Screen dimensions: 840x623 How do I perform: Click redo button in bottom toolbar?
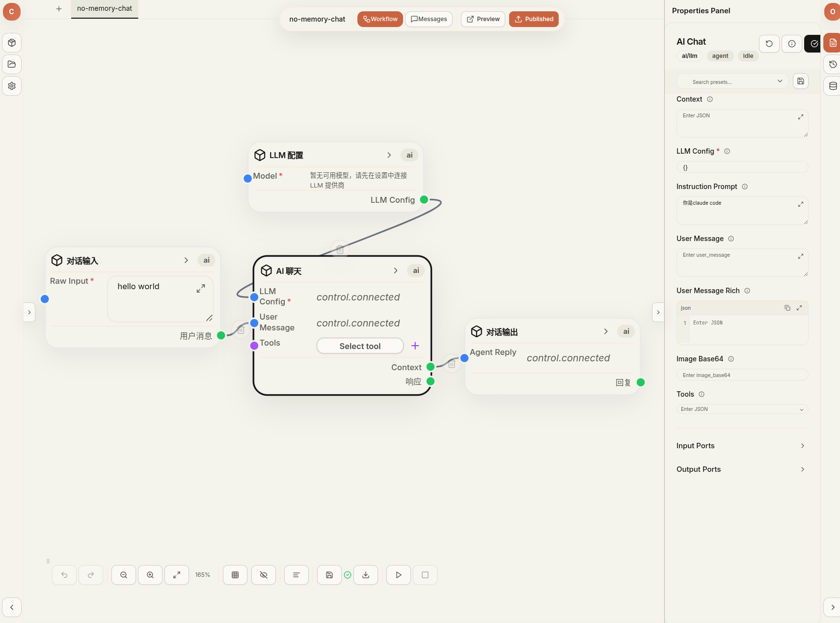tap(91, 575)
